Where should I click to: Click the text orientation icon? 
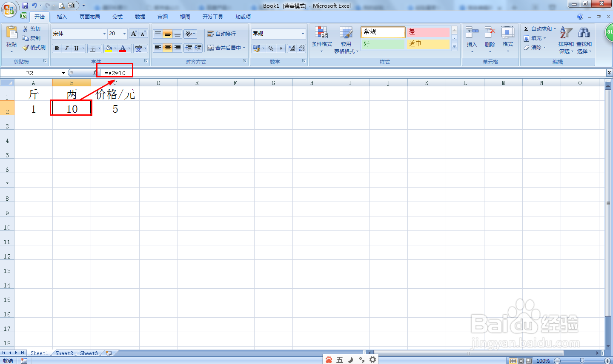188,34
